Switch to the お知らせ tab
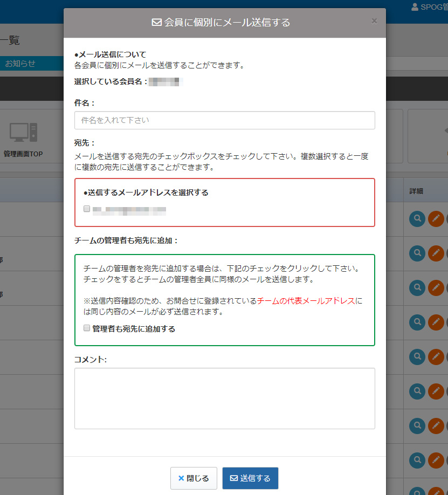 click(22, 63)
